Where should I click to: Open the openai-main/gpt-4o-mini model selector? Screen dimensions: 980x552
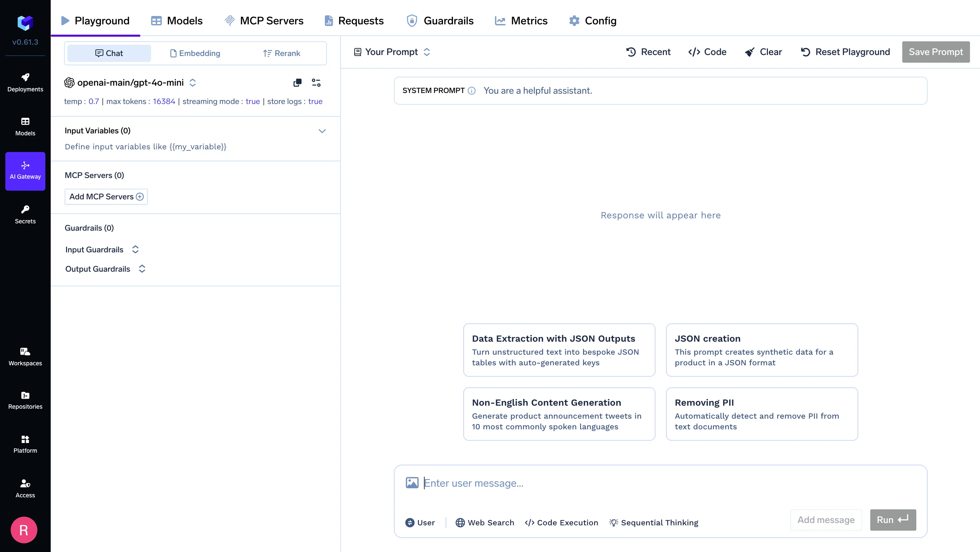tap(130, 82)
